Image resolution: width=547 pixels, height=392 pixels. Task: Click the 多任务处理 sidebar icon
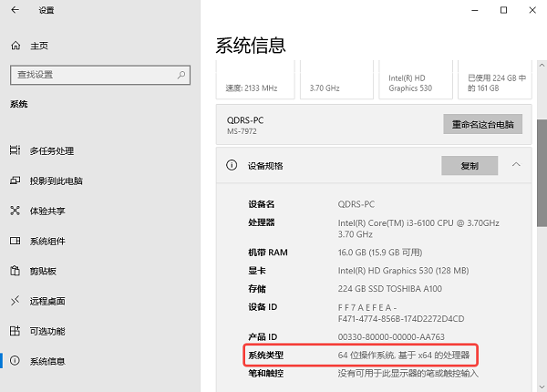(15, 150)
